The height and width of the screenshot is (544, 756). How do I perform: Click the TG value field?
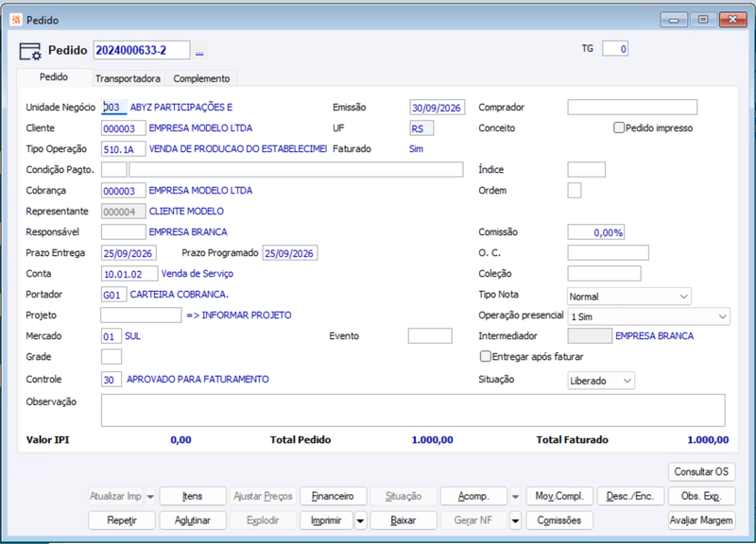point(615,49)
